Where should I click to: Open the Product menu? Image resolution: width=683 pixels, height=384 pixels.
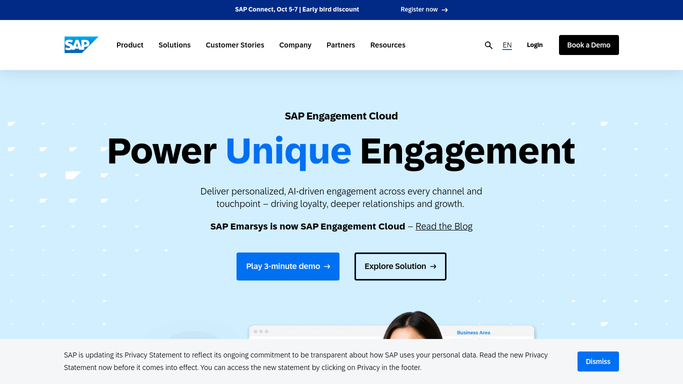(130, 45)
